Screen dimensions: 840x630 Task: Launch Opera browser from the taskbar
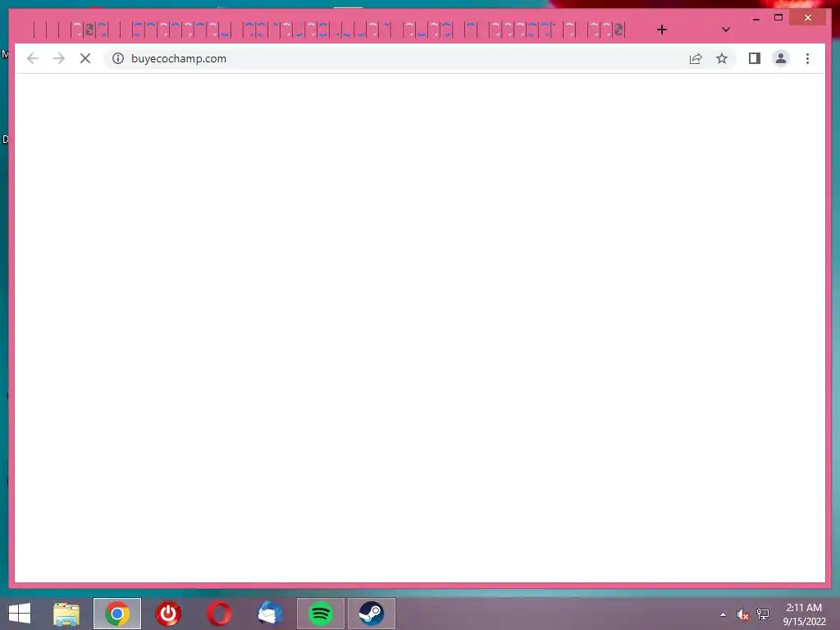point(219,614)
